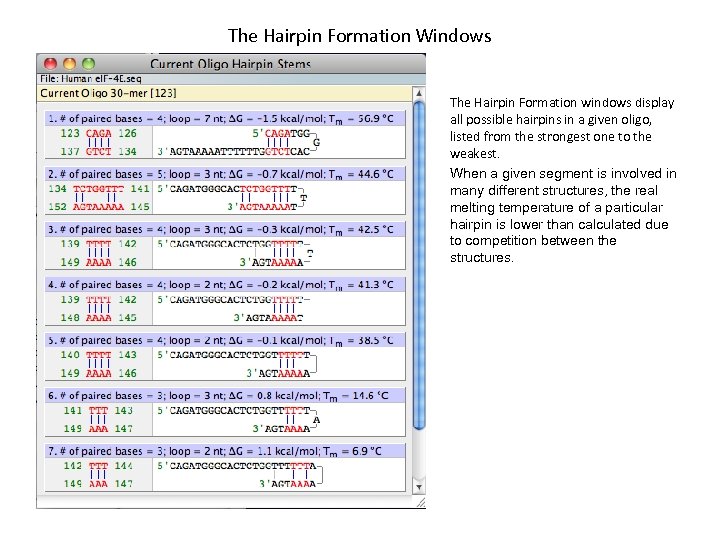The width and height of the screenshot is (720, 540).
Task: Click the CAGA stem pairing of hairpin 1
Action: (x=99, y=142)
